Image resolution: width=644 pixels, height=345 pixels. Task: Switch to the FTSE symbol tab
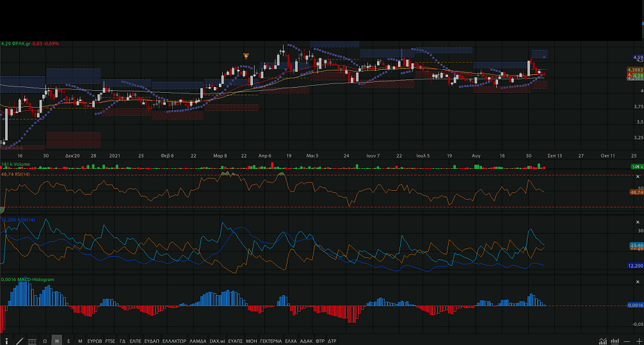tap(111, 341)
